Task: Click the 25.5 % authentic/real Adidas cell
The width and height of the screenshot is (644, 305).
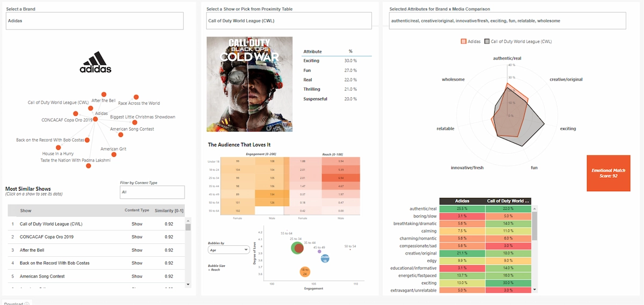Action: pos(462,208)
